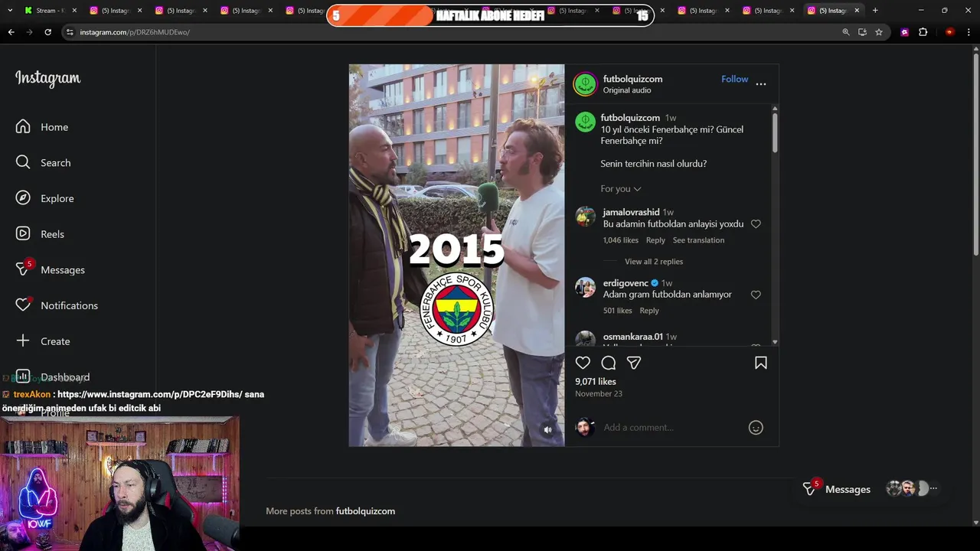This screenshot has width=980, height=551.
Task: Like erdigovenc's comment
Action: click(756, 295)
